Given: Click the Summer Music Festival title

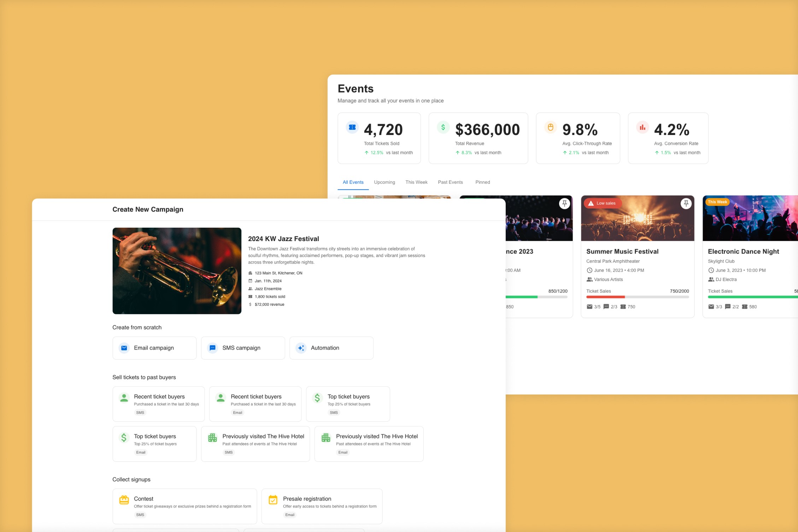Looking at the screenshot, I should pos(622,252).
